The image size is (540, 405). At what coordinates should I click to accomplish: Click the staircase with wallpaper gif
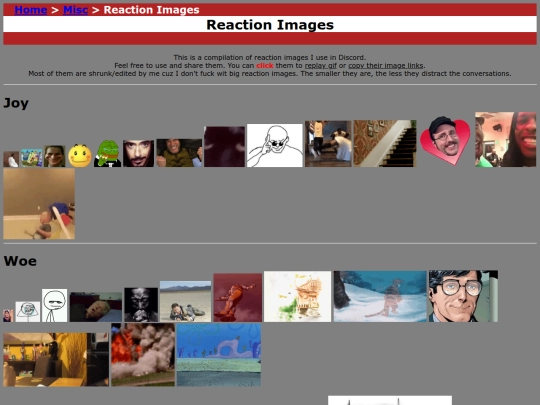(x=385, y=144)
